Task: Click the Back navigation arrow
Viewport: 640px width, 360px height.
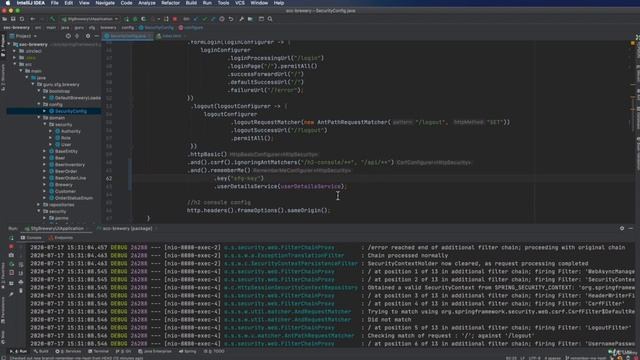Action: pos(32,19)
